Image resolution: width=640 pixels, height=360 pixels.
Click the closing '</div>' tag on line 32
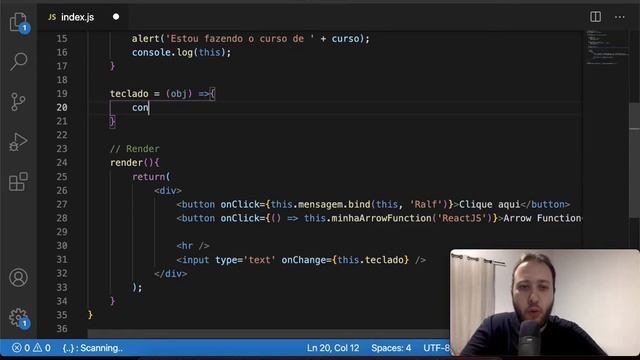171,273
